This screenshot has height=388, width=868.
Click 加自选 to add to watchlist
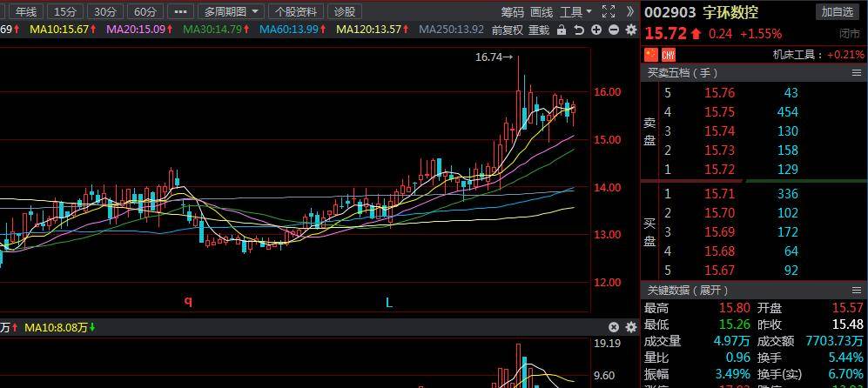(x=837, y=11)
